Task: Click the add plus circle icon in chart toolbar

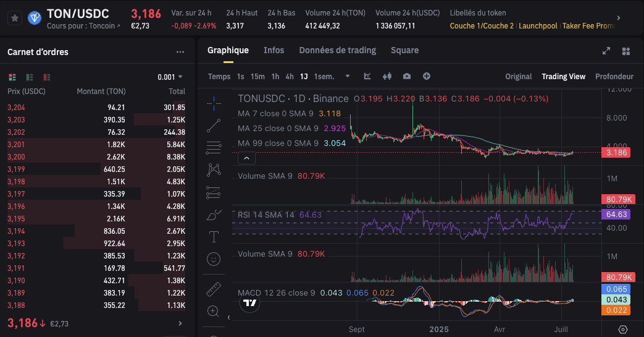Action: pyautogui.click(x=426, y=76)
